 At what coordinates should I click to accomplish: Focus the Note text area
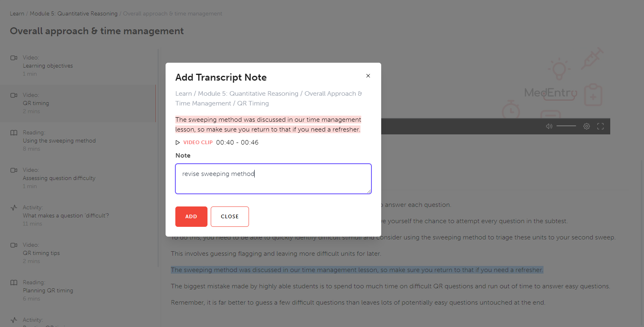point(273,179)
